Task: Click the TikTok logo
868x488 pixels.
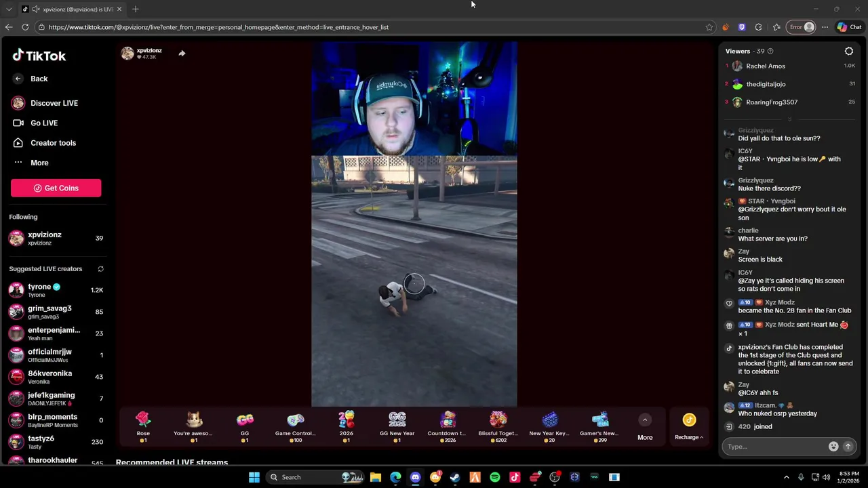Action: tap(39, 56)
